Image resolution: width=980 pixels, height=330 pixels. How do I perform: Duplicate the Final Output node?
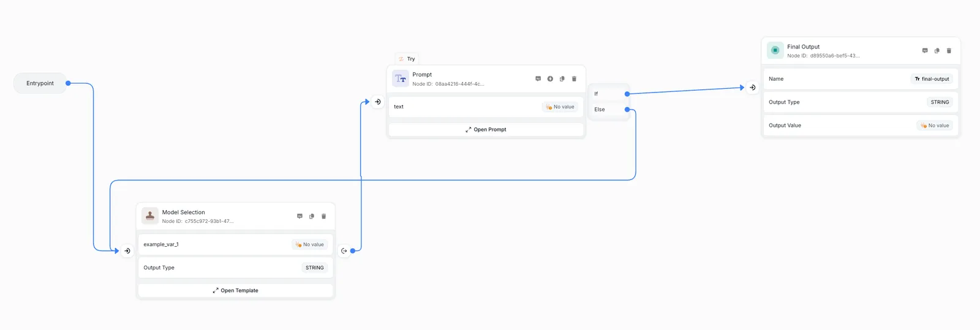point(937,50)
